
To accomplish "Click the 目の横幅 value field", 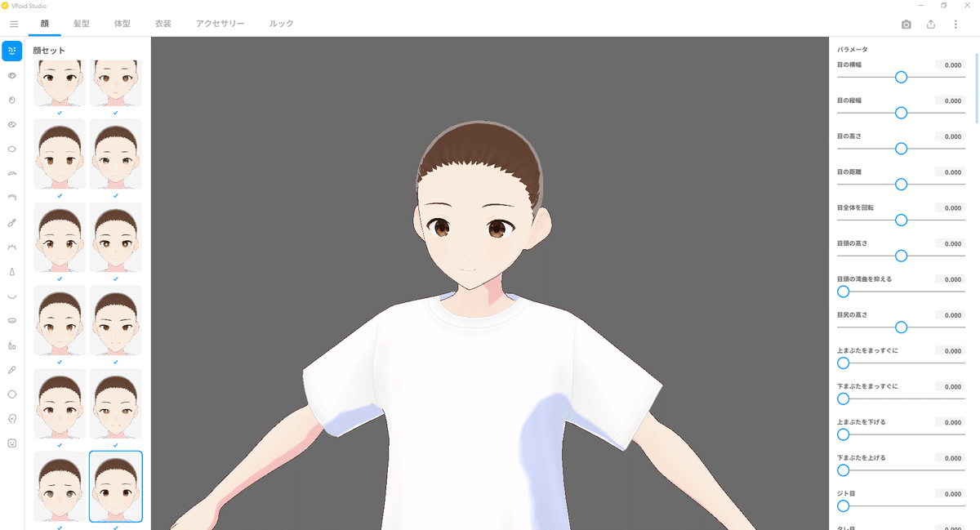I will pyautogui.click(x=950, y=65).
